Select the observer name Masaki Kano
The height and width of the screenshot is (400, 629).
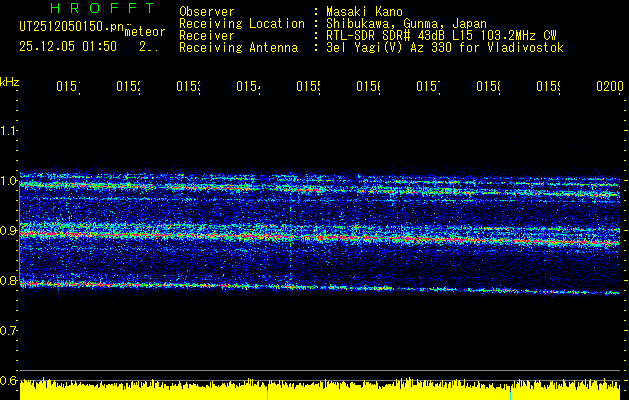(x=364, y=12)
